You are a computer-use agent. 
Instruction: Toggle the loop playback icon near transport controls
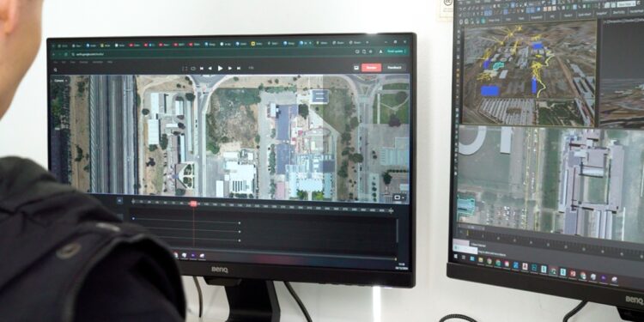193,68
